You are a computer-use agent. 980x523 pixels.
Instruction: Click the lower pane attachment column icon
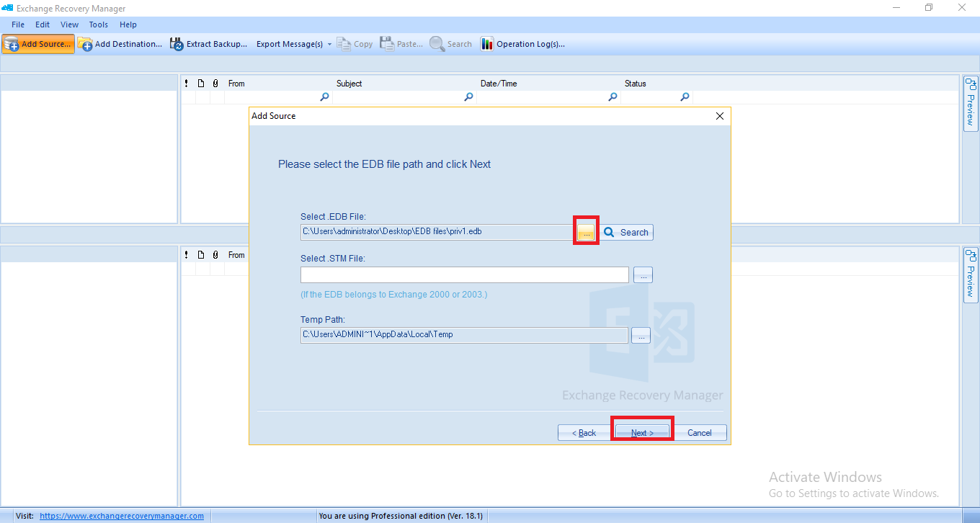[215, 255]
